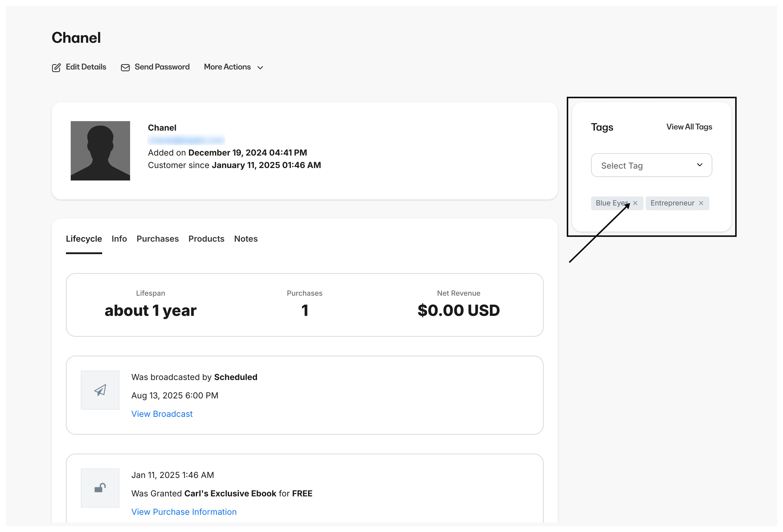This screenshot has width=783, height=532.
Task: Click the Send Password envelope icon
Action: coord(125,68)
